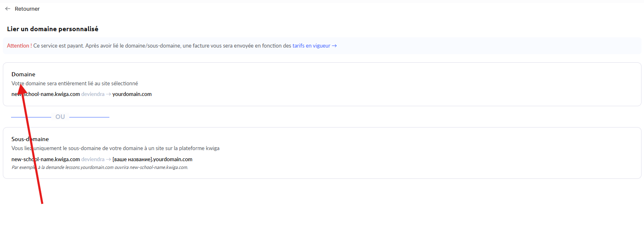644x235 pixels.
Task: Click the yourdomain.com example text in the Domaine card
Action: (x=132, y=94)
